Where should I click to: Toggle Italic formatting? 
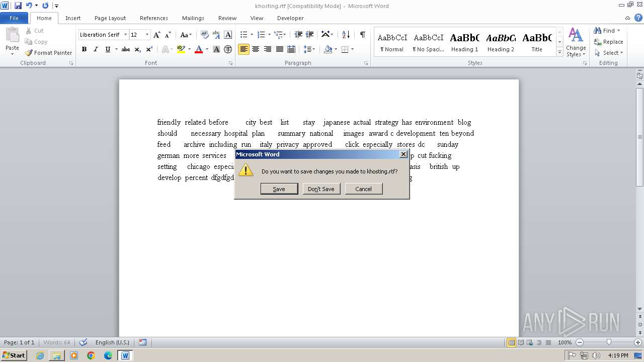(96, 49)
